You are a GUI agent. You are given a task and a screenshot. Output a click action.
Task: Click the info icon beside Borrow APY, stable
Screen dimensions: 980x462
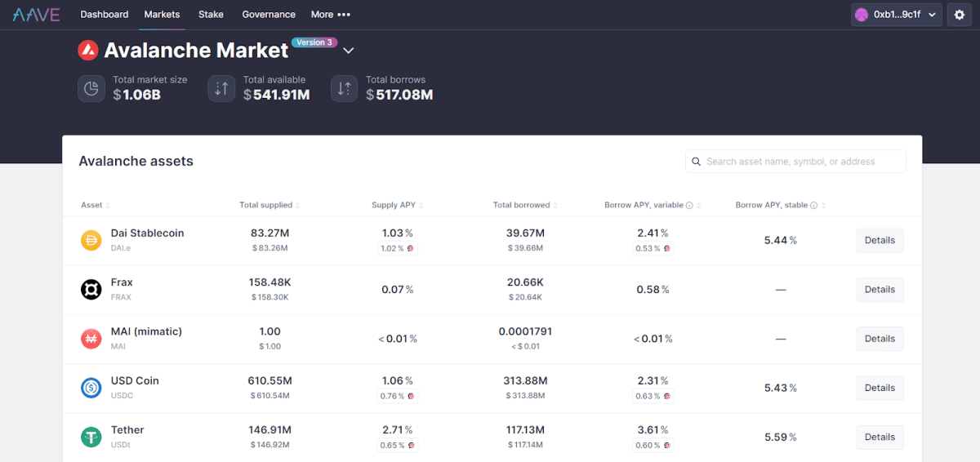click(813, 206)
